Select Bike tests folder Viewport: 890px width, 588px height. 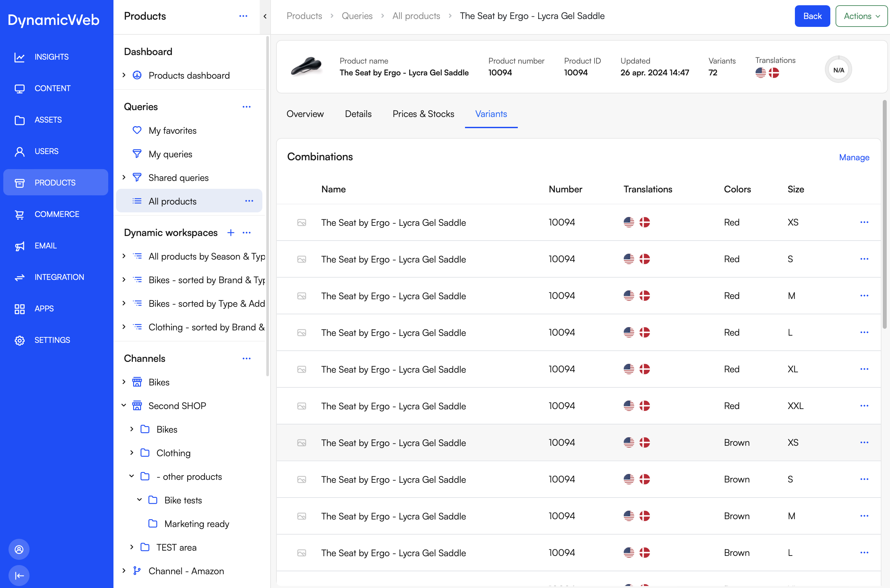[x=183, y=500]
